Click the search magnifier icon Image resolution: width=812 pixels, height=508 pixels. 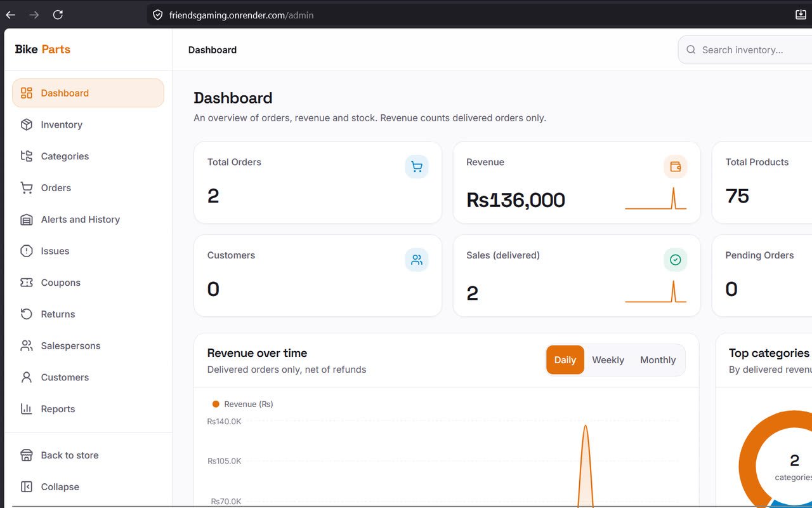690,50
